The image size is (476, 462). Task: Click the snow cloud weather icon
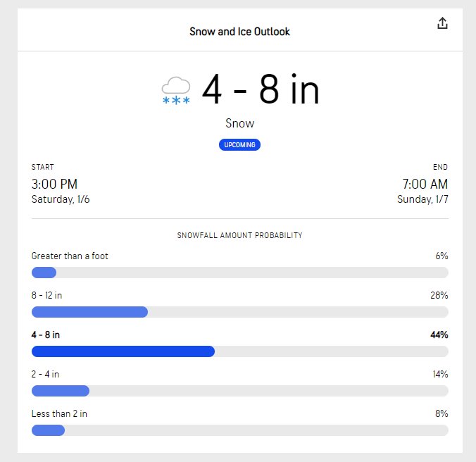tap(176, 90)
